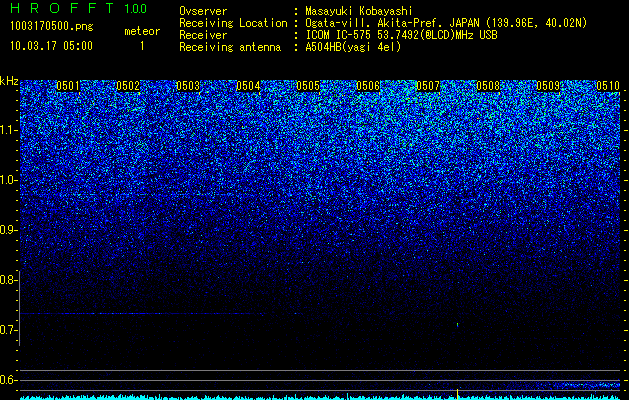This screenshot has height=400, width=629.
Task: Click the green meteor echo dot near 0507
Action: pyautogui.click(x=458, y=325)
